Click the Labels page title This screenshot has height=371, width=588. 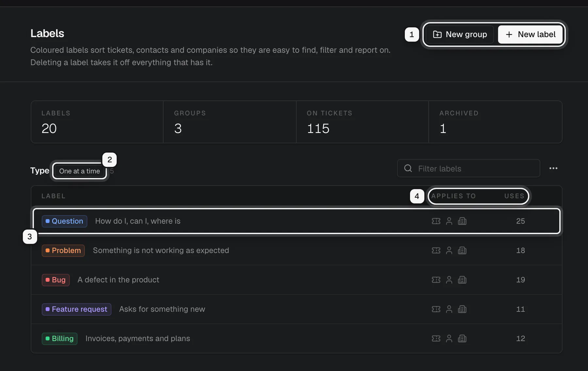pos(47,33)
